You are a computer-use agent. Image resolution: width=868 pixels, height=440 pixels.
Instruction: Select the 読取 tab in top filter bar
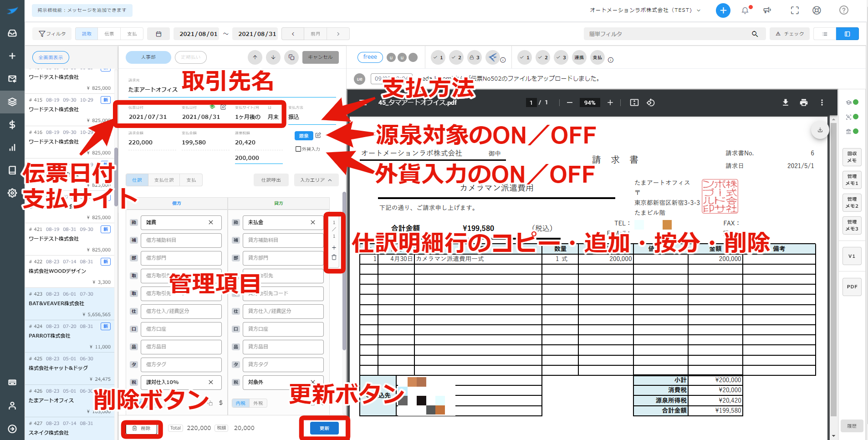pyautogui.click(x=87, y=34)
